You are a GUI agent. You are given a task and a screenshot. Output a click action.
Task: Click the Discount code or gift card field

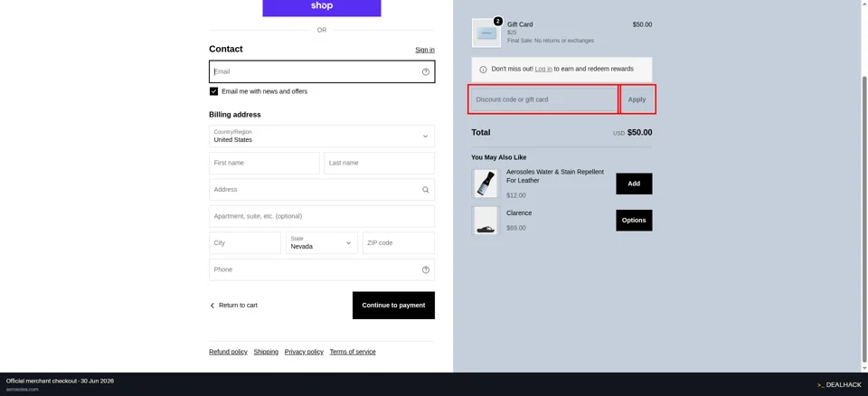pyautogui.click(x=544, y=99)
